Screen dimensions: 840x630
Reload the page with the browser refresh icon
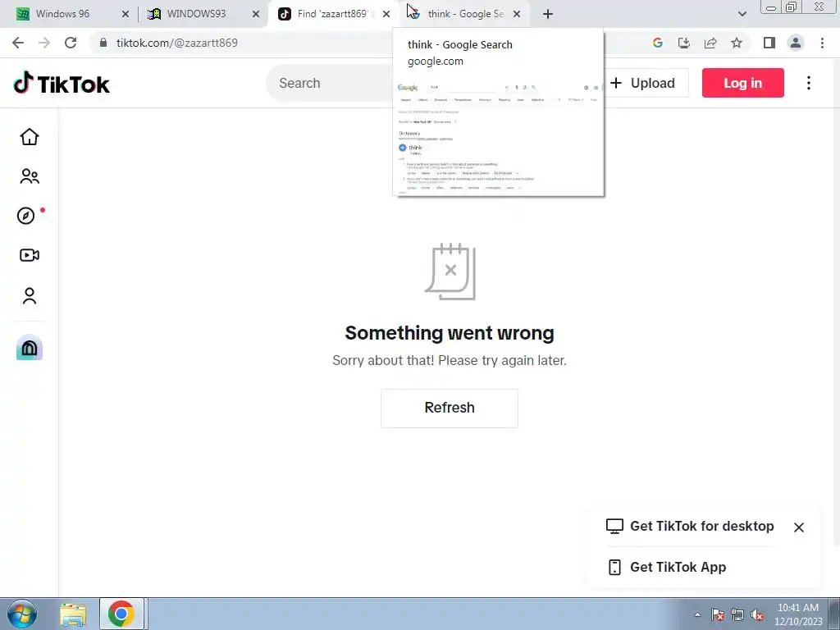[x=71, y=43]
